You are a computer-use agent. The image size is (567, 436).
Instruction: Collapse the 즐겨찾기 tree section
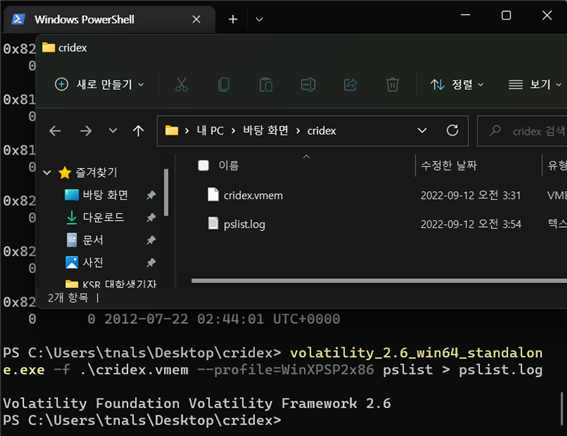47,173
